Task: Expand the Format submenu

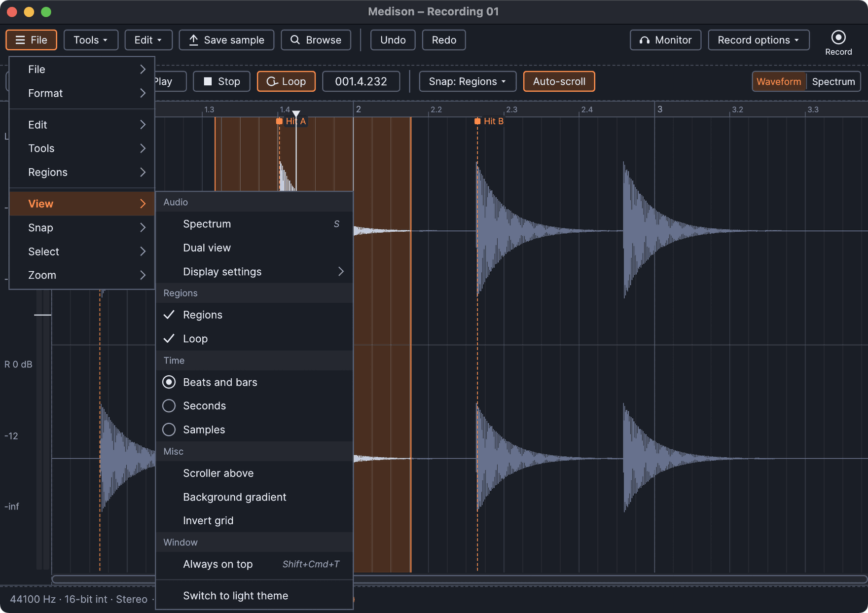Action: (82, 93)
